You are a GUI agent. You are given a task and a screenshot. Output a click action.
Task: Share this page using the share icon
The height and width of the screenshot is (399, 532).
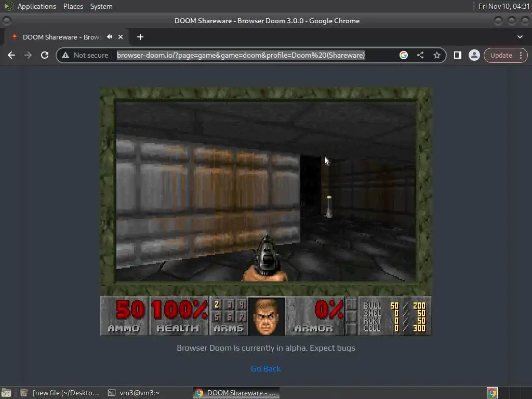(420, 55)
